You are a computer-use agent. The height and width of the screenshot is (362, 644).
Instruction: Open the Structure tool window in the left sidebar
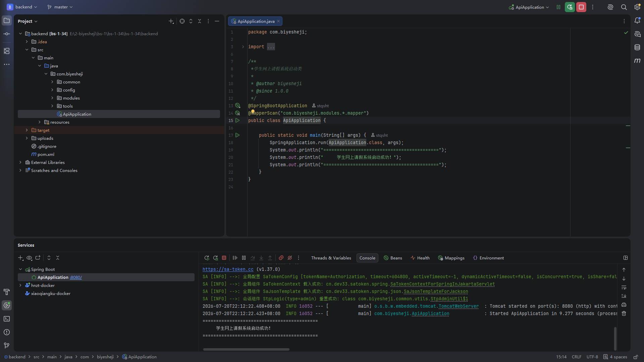pos(7,51)
